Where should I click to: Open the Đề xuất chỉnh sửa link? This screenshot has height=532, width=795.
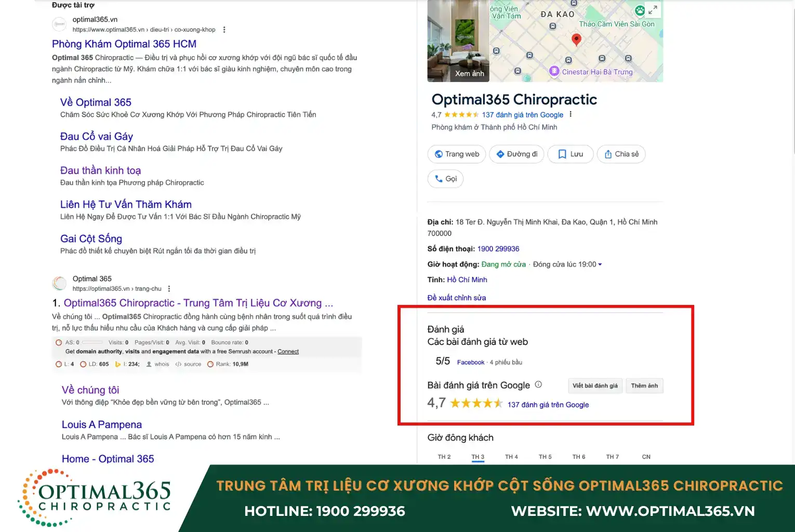[x=457, y=297]
